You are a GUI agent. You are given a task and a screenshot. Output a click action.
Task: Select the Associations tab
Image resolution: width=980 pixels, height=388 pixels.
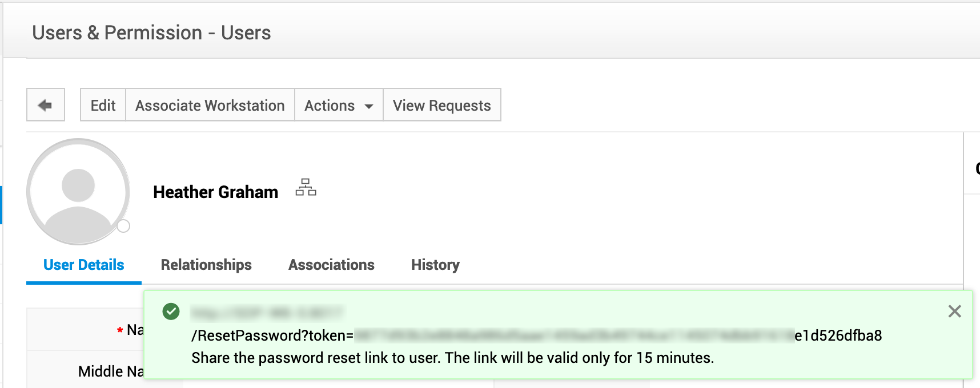coord(331,265)
